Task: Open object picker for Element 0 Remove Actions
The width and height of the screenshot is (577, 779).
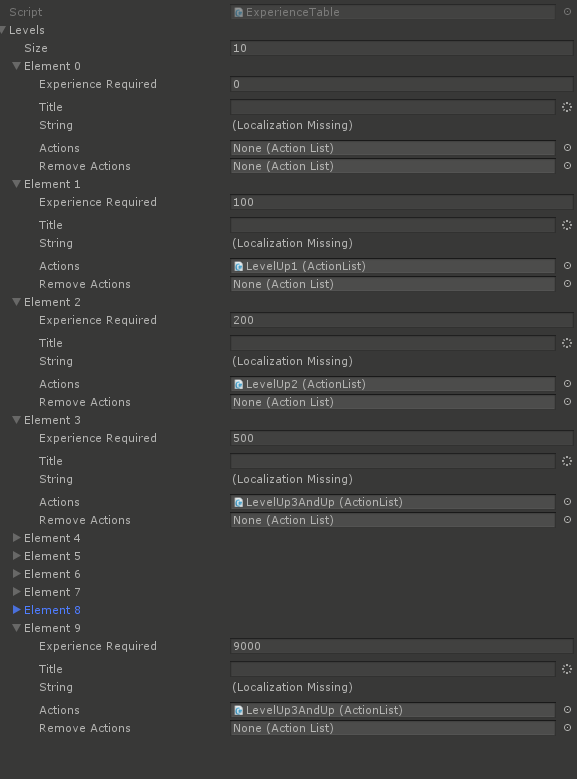Action: (567, 166)
